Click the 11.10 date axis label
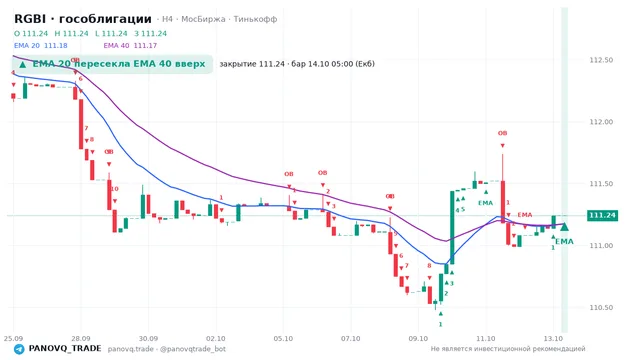Screen dimensions: 640x360 click(x=486, y=338)
